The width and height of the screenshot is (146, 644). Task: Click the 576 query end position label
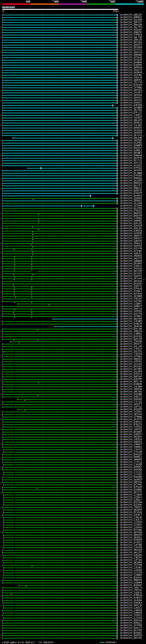click(x=115, y=11)
